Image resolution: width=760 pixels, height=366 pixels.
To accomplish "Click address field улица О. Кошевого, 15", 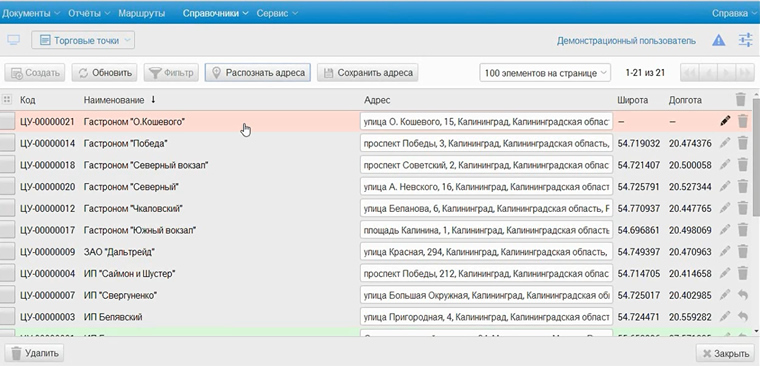I will [487, 122].
